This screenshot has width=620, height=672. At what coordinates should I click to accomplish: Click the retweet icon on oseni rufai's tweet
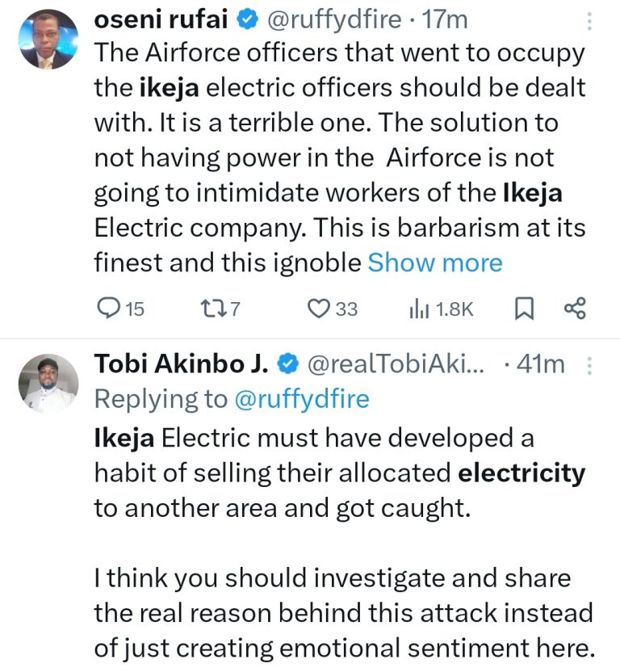point(210,309)
